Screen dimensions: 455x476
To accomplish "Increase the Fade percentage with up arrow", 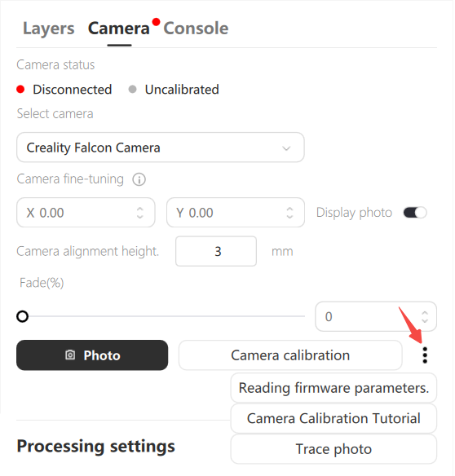I will (425, 313).
